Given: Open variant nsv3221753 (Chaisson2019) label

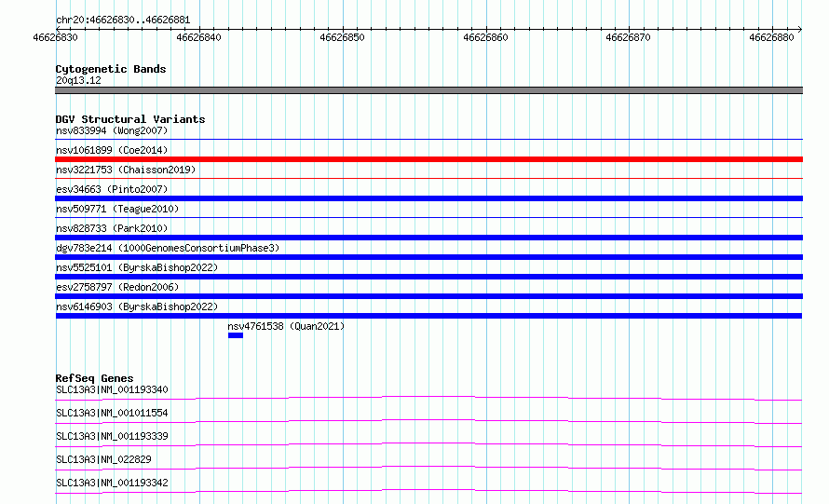Looking at the screenshot, I should click(126, 170).
